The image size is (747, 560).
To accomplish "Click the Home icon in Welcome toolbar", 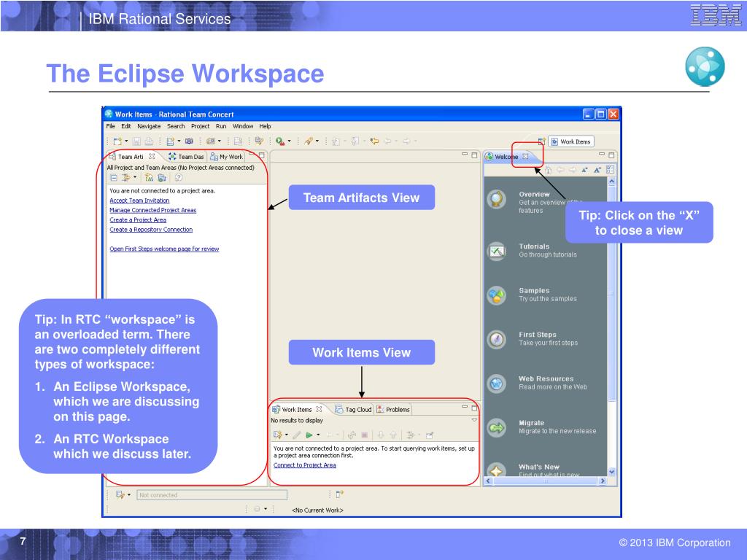I will [x=549, y=169].
